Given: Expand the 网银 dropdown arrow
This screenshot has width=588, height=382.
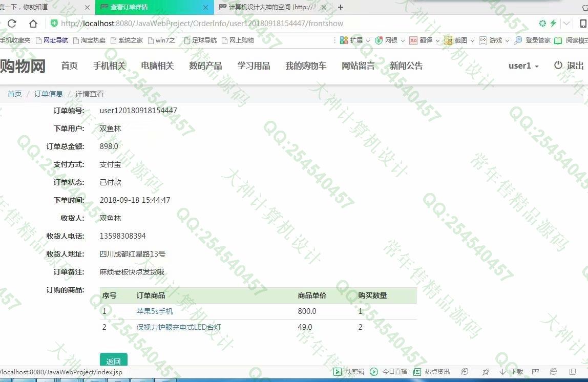Looking at the screenshot, I should click(403, 40).
